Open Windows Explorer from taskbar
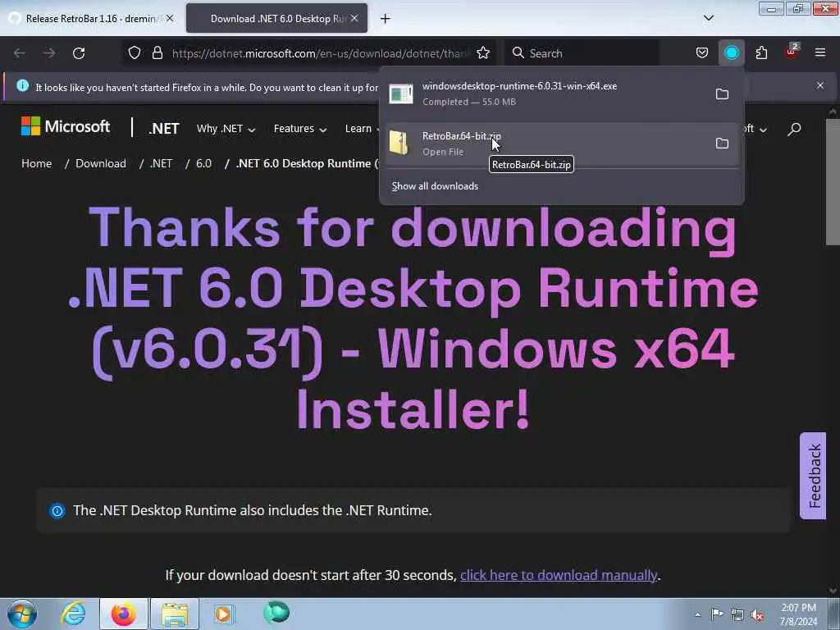 (175, 614)
